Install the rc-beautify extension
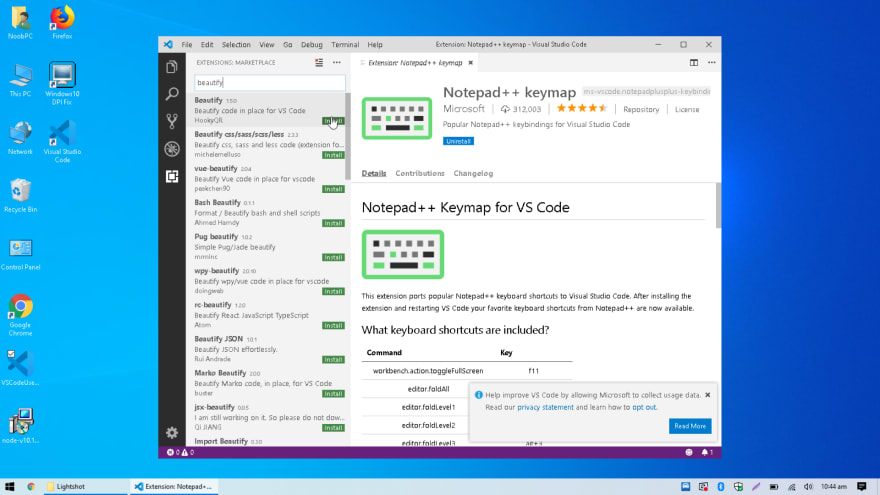Viewport: 880px width, 495px height. pyautogui.click(x=333, y=326)
